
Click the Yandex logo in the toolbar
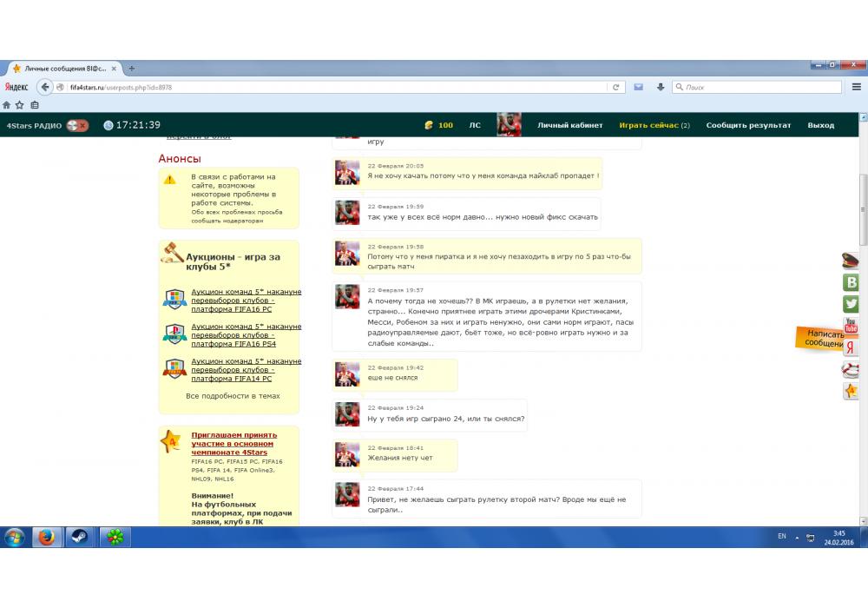point(16,87)
